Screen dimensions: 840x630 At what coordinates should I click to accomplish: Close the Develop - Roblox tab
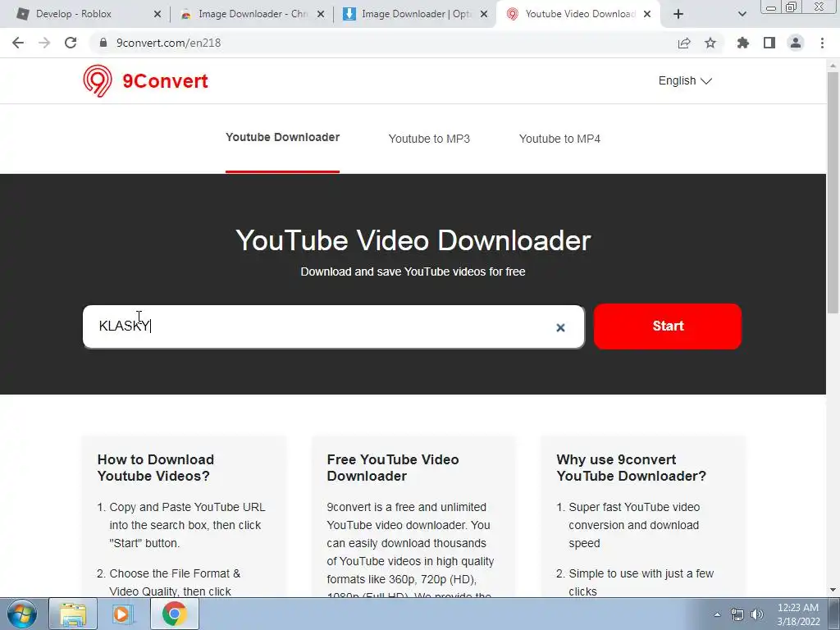point(157,14)
